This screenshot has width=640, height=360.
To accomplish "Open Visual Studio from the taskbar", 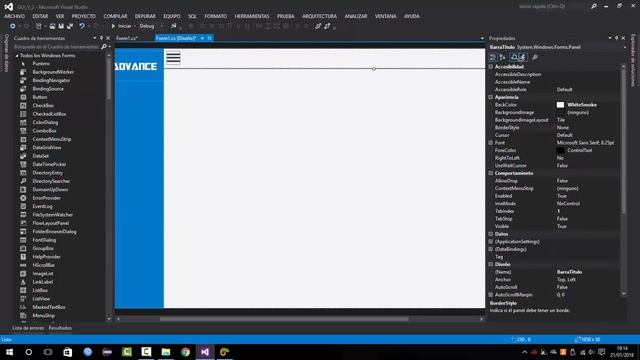I will tap(205, 352).
